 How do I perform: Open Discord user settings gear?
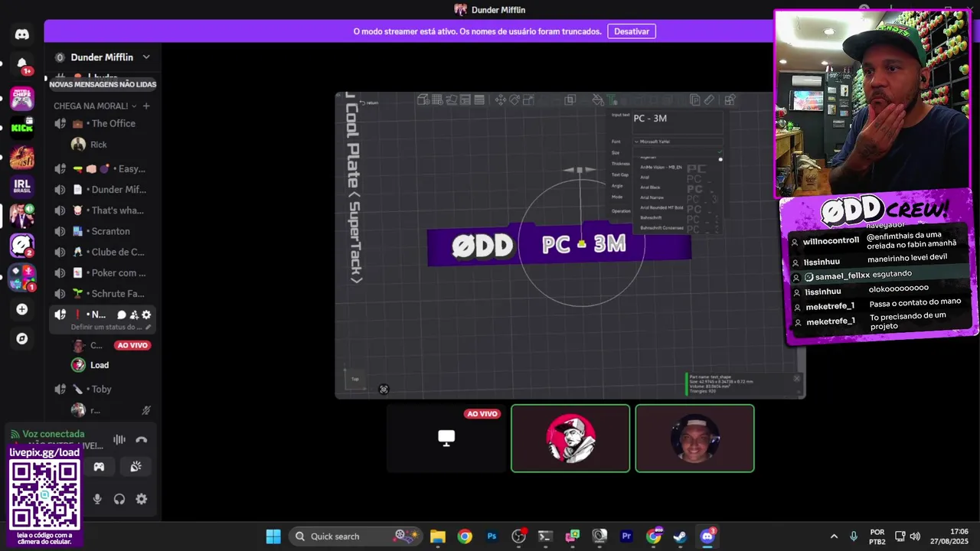pyautogui.click(x=142, y=499)
